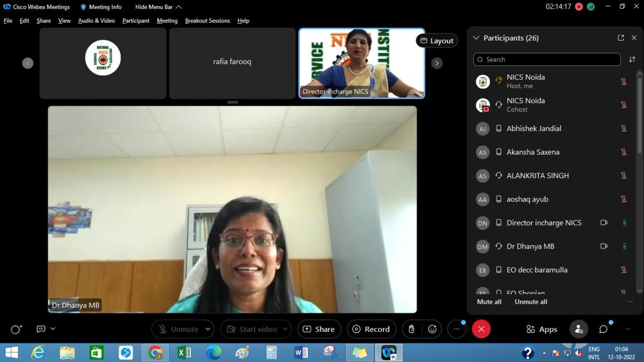Open participant list more options ellipsis
Screen dimensions: 644x362
tap(630, 302)
